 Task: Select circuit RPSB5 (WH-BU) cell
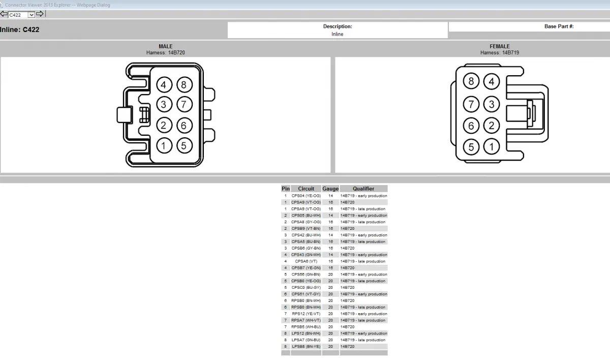click(x=306, y=327)
